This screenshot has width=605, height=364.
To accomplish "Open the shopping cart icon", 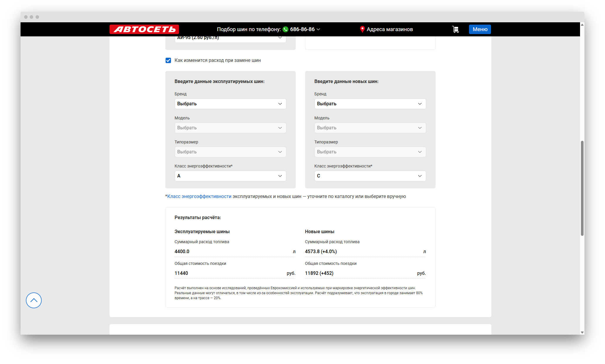I will point(456,29).
